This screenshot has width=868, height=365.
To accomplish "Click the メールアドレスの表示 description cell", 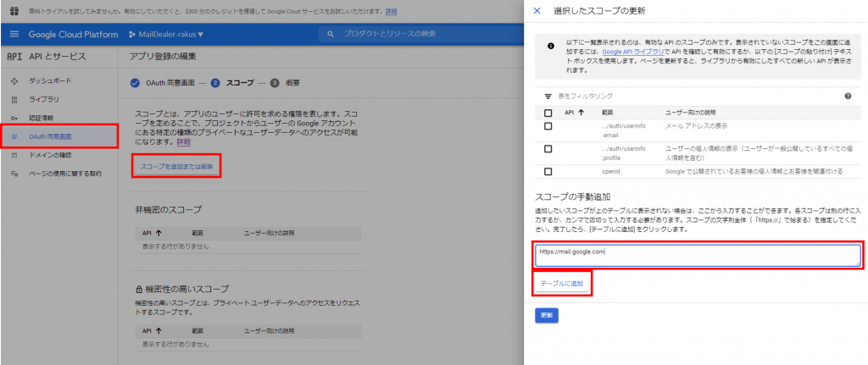I will tap(697, 126).
